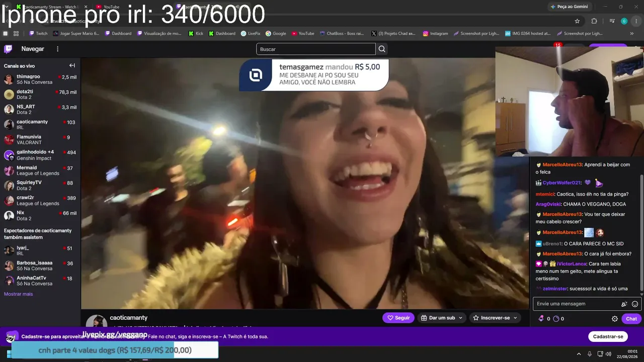Open Nix channel avatar

[x=9, y=216]
